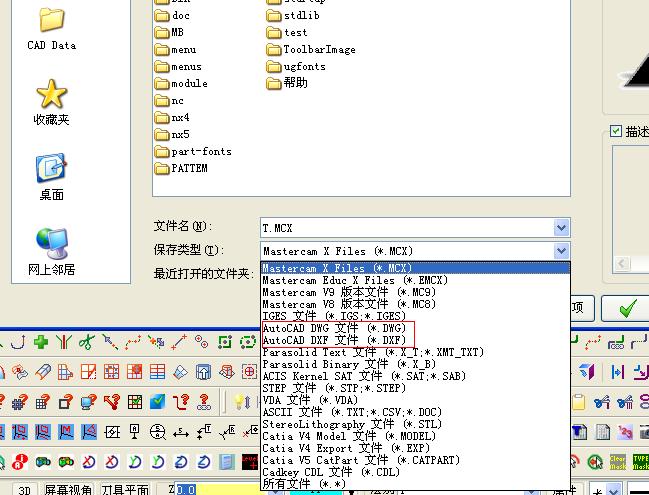Click the green plus icon in toolbar
The image size is (649, 495).
click(41, 342)
